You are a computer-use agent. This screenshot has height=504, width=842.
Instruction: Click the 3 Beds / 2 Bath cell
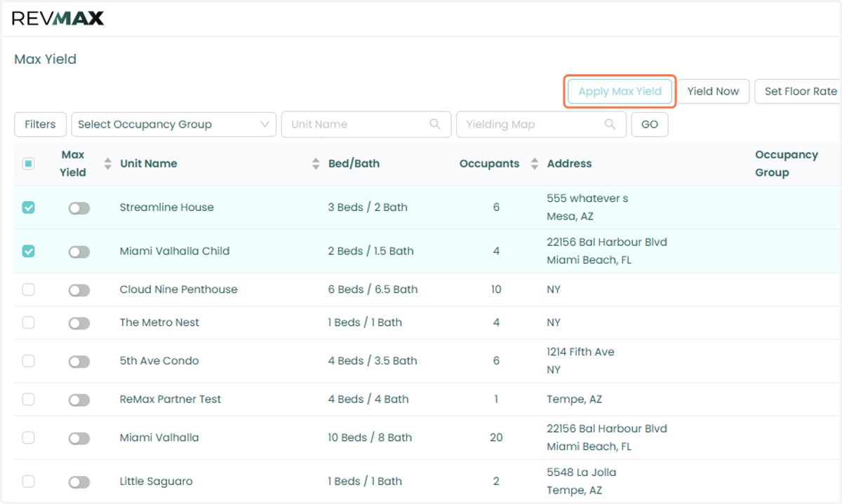click(x=368, y=207)
